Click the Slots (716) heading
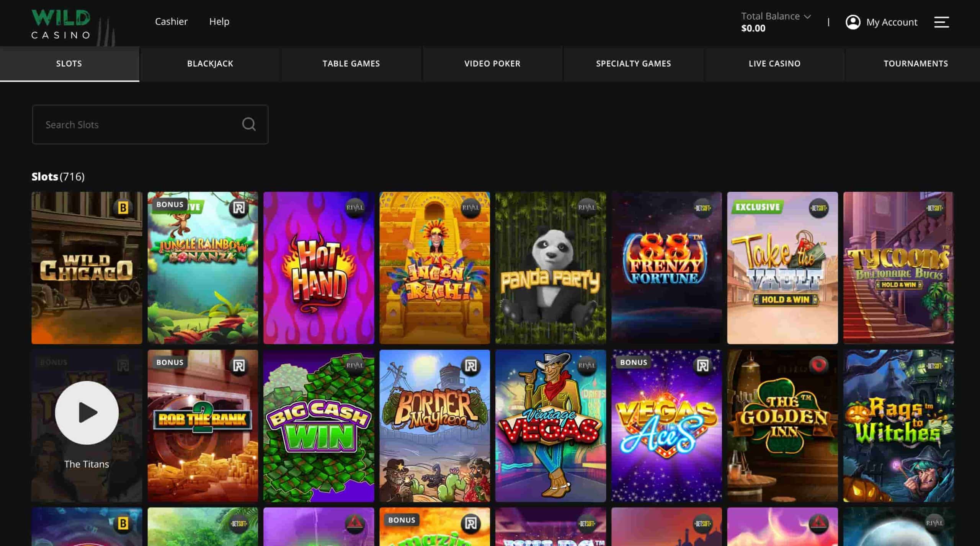980x546 pixels. pyautogui.click(x=58, y=176)
